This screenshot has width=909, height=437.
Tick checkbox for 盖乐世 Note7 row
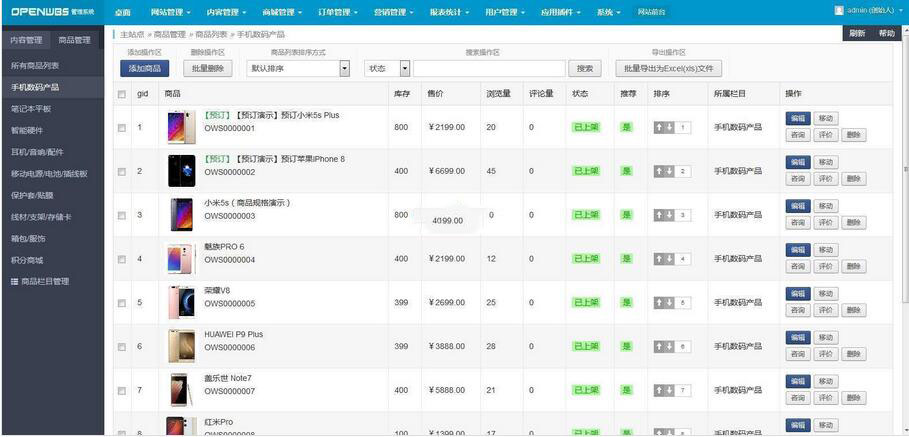pyautogui.click(x=122, y=391)
